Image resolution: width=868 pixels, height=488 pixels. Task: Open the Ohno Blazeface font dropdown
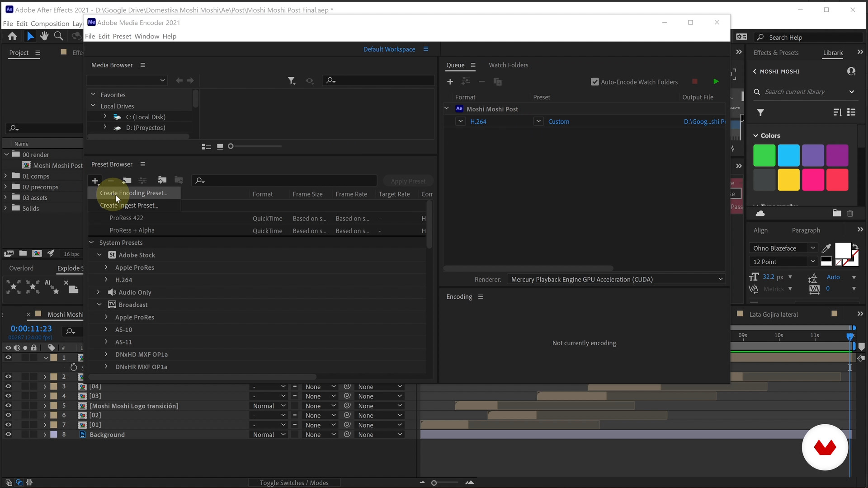(812, 248)
